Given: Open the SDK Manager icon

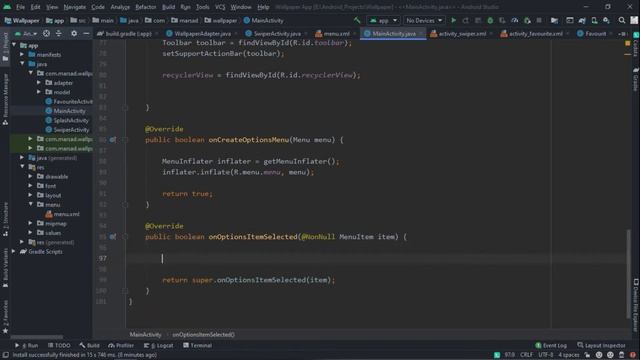Looking at the screenshot, I should 607,20.
